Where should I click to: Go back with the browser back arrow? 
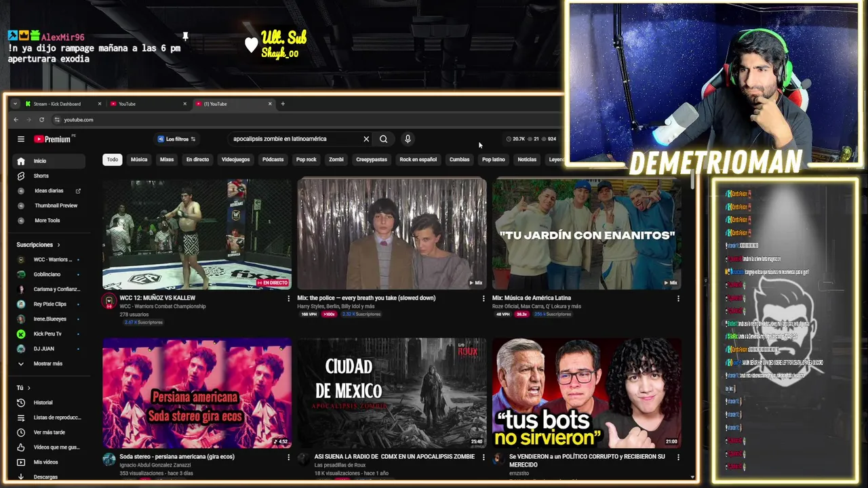click(x=16, y=120)
